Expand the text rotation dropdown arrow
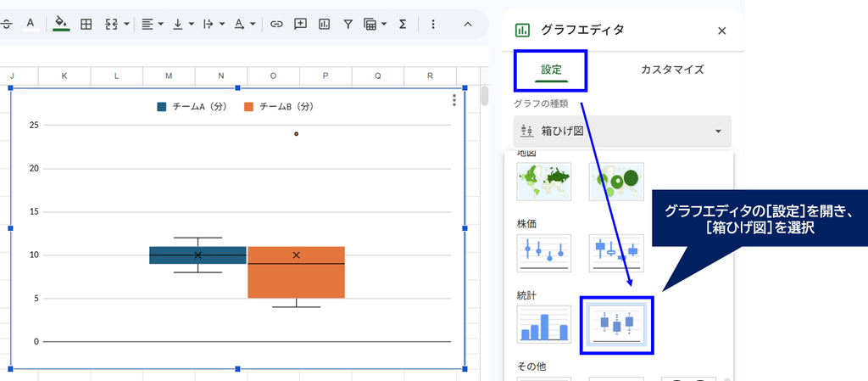This screenshot has height=381, width=868. pyautogui.click(x=253, y=24)
